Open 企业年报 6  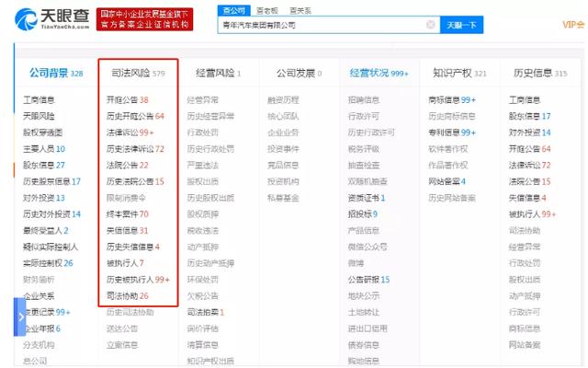pyautogui.click(x=42, y=328)
